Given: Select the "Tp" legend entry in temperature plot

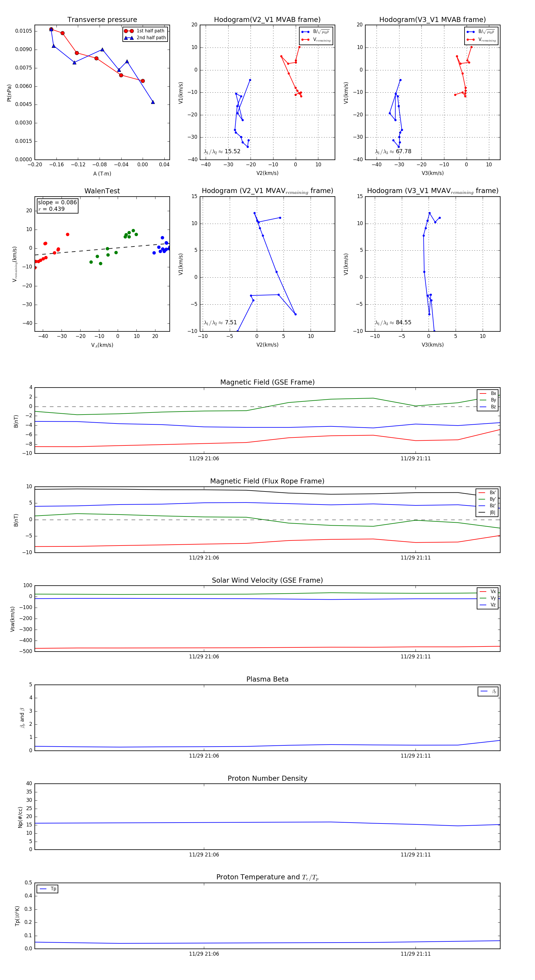Looking at the screenshot, I should tap(48, 889).
